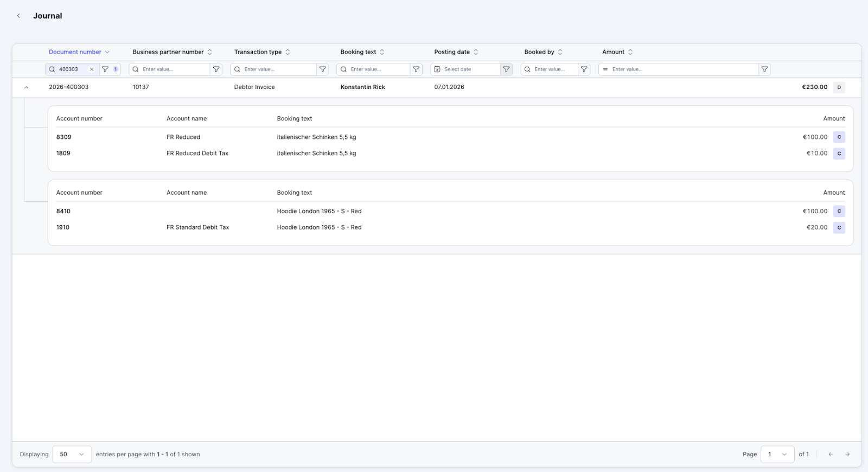The width and height of the screenshot is (868, 472).
Task: Open filter icon for Booking text
Action: pos(416,69)
